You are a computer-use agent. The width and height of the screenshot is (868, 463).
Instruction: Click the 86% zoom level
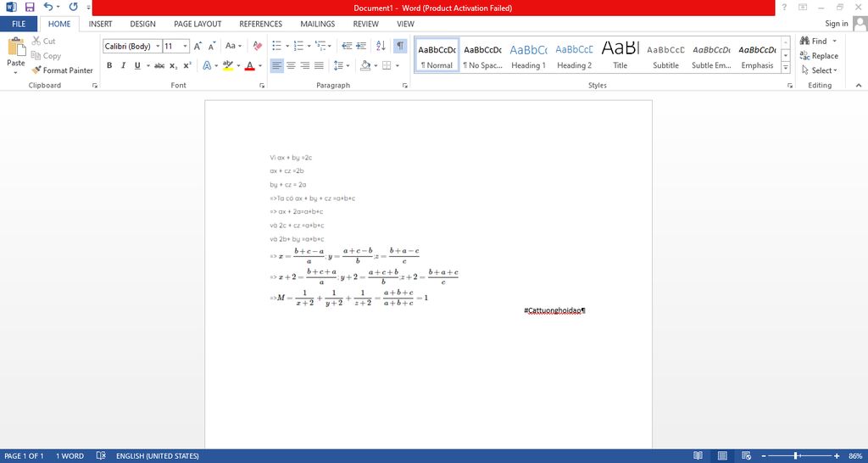click(x=854, y=456)
